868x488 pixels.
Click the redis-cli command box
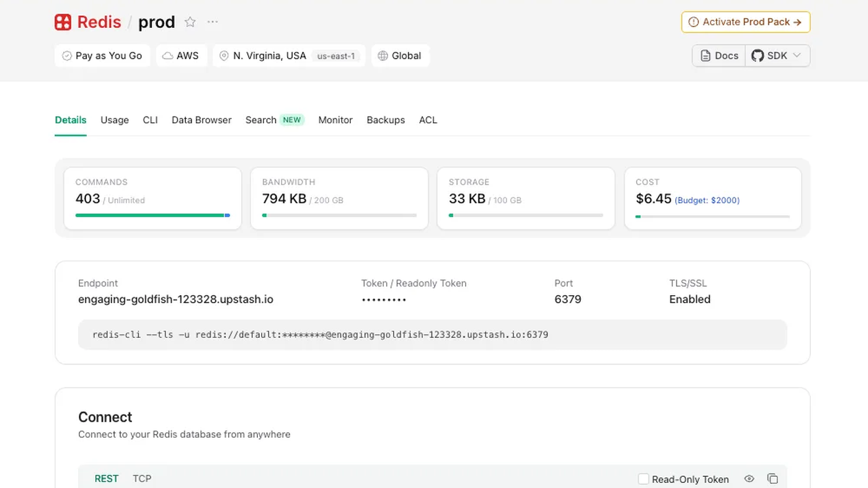(x=433, y=335)
